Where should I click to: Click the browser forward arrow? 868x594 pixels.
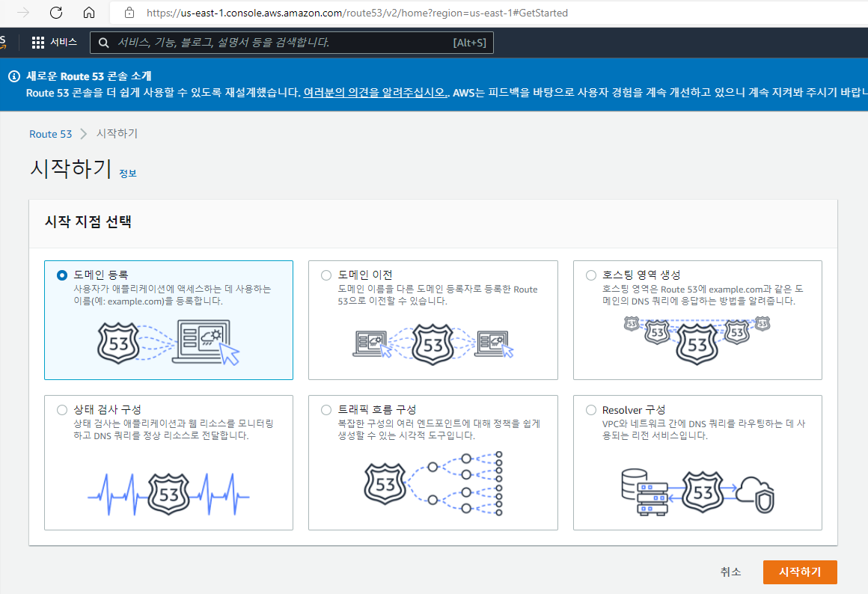pos(23,13)
